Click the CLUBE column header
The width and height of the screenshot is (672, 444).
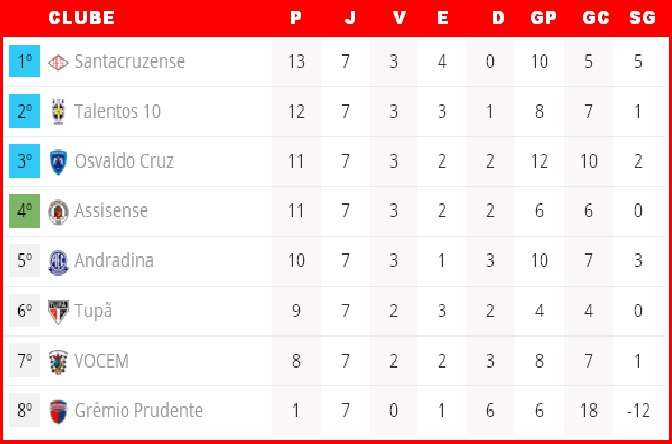81,18
